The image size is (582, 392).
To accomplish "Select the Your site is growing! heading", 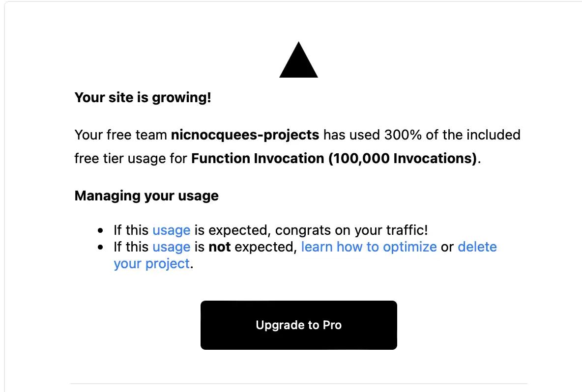I will click(143, 98).
